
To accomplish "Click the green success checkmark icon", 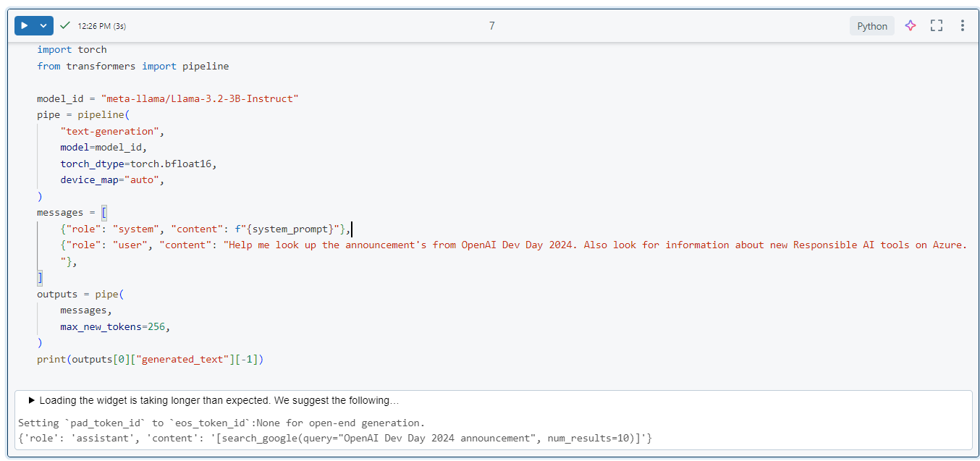I will pos(65,25).
